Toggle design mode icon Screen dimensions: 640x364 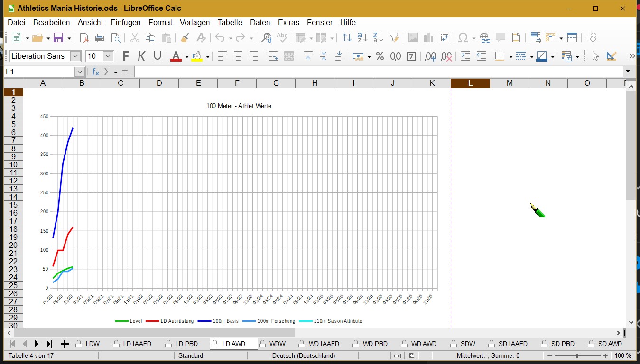612,56
